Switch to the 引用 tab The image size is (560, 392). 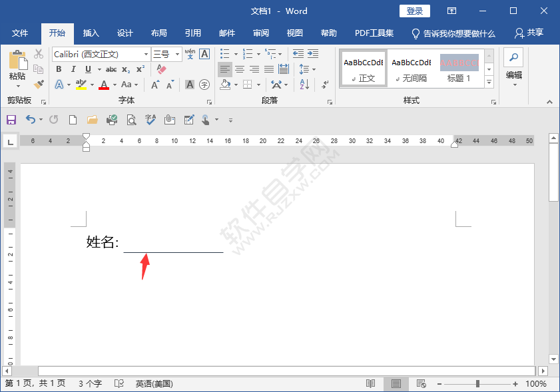pyautogui.click(x=193, y=33)
